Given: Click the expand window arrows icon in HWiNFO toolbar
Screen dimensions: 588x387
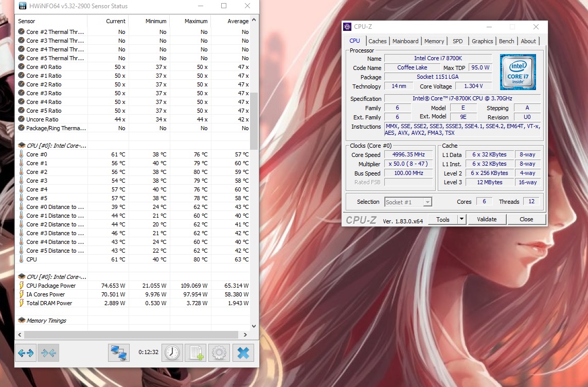Looking at the screenshot, I should (26, 353).
